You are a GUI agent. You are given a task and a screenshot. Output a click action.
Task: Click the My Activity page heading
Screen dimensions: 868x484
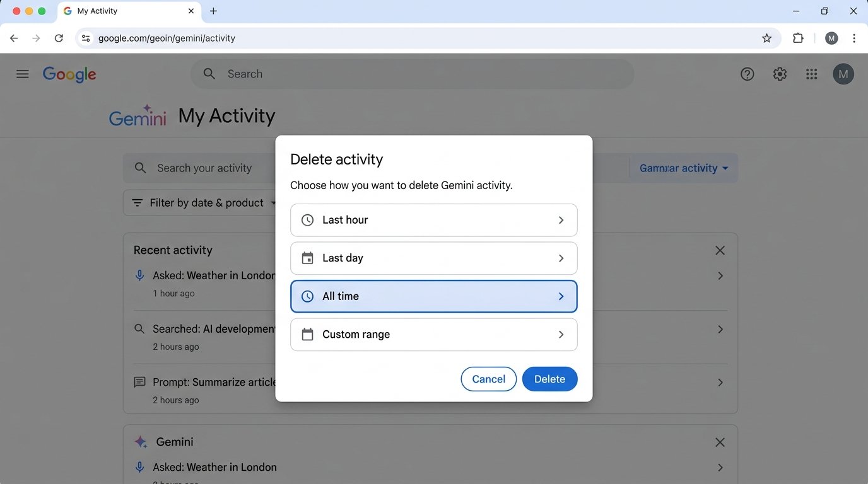pos(227,116)
